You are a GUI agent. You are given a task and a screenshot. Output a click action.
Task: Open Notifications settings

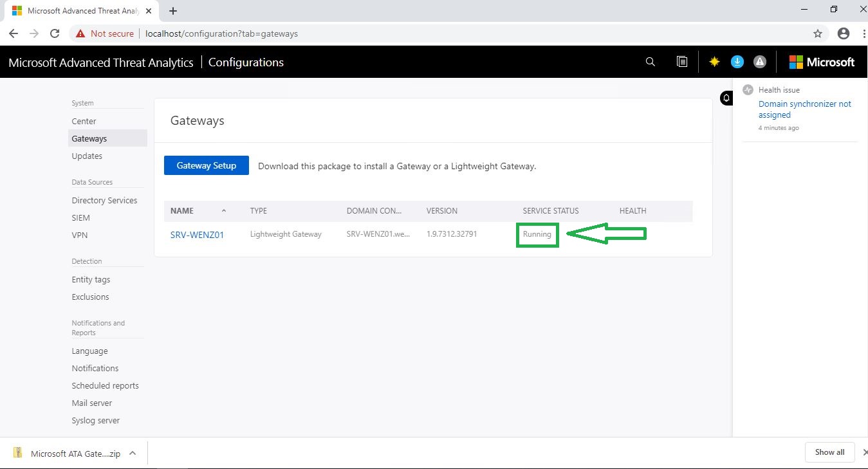95,368
